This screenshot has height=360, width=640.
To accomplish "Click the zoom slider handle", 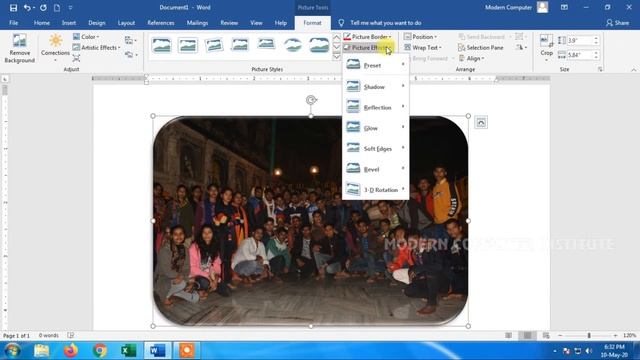I will pos(589,335).
